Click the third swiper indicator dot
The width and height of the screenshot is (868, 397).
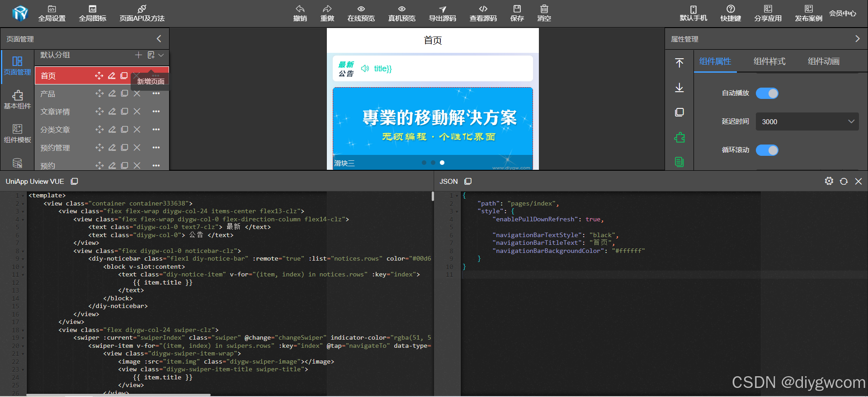pos(442,163)
